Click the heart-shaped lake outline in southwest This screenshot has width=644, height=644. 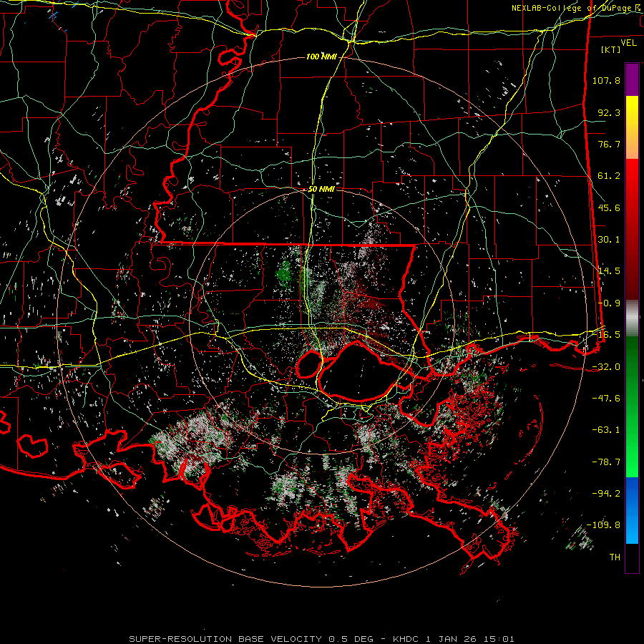point(32,447)
